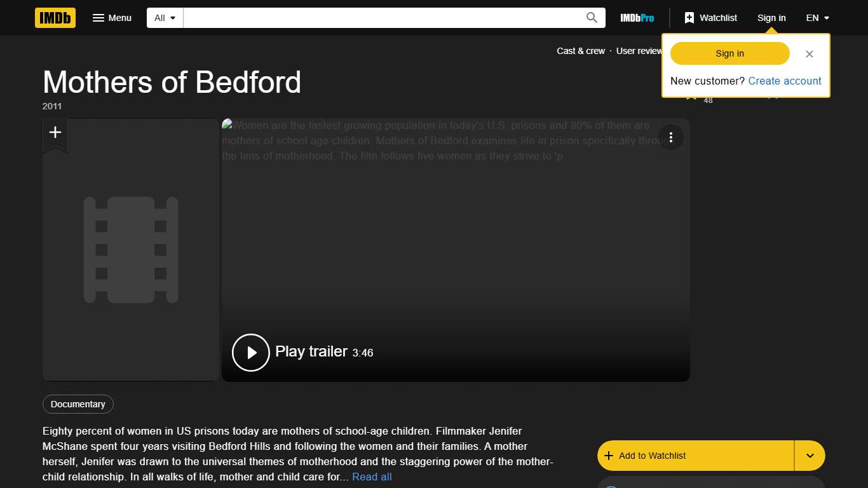This screenshot has height=488, width=868.
Task: Open the EN language dropdown
Action: (817, 18)
